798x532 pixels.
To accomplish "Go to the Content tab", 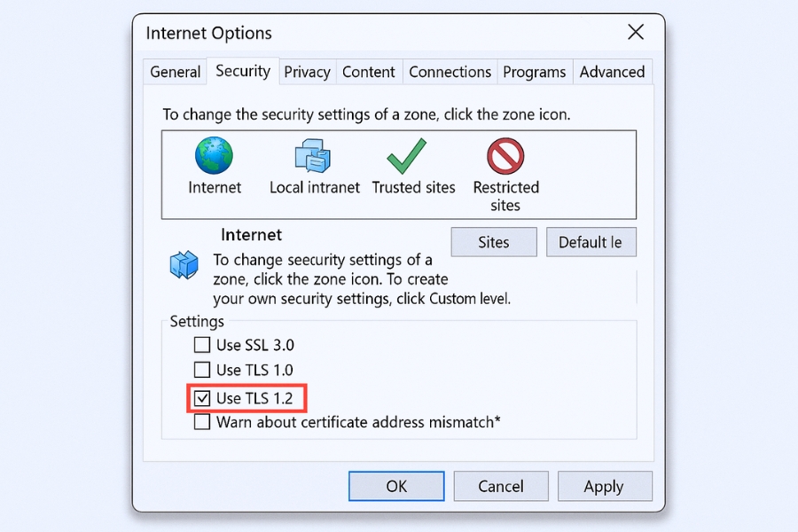I will click(x=368, y=73).
